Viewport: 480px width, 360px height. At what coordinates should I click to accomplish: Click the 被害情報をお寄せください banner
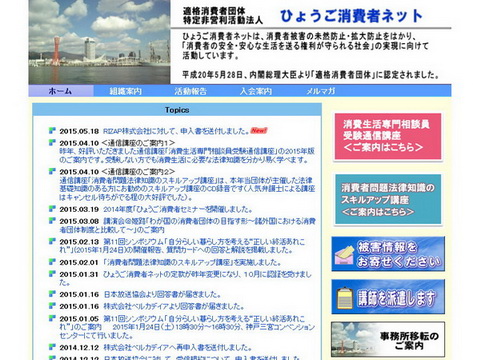point(388,254)
